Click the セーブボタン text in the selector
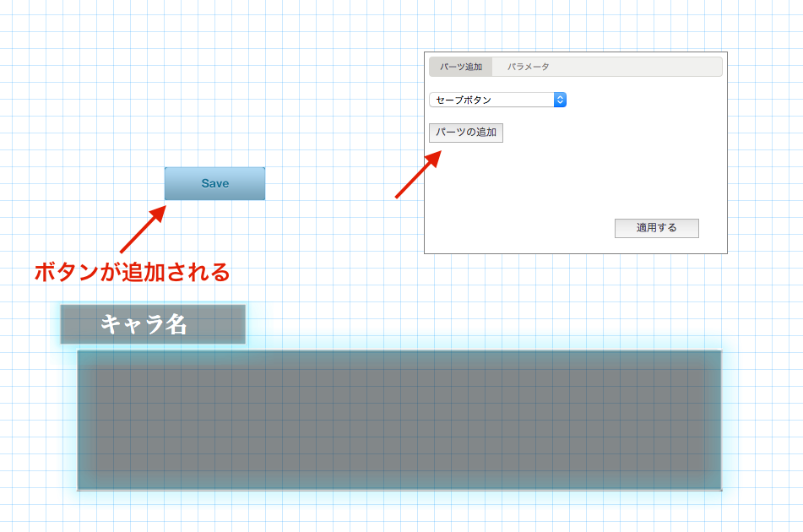 (x=464, y=100)
